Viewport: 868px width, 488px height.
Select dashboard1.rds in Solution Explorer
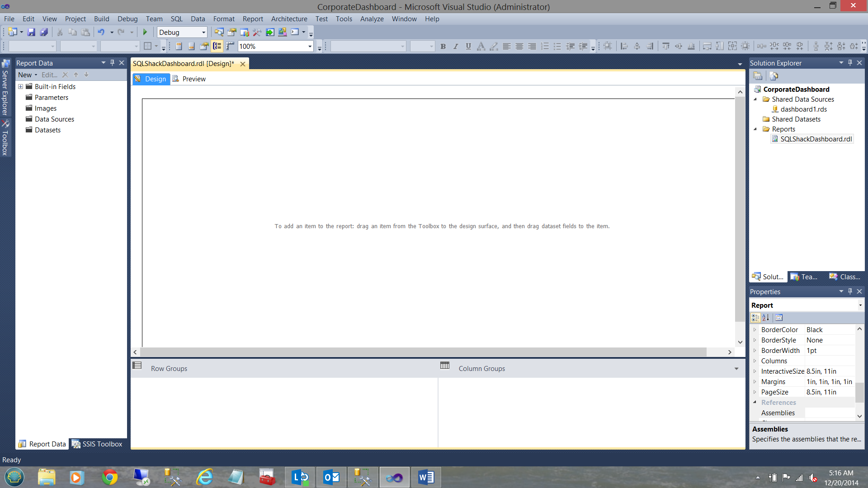(803, 109)
